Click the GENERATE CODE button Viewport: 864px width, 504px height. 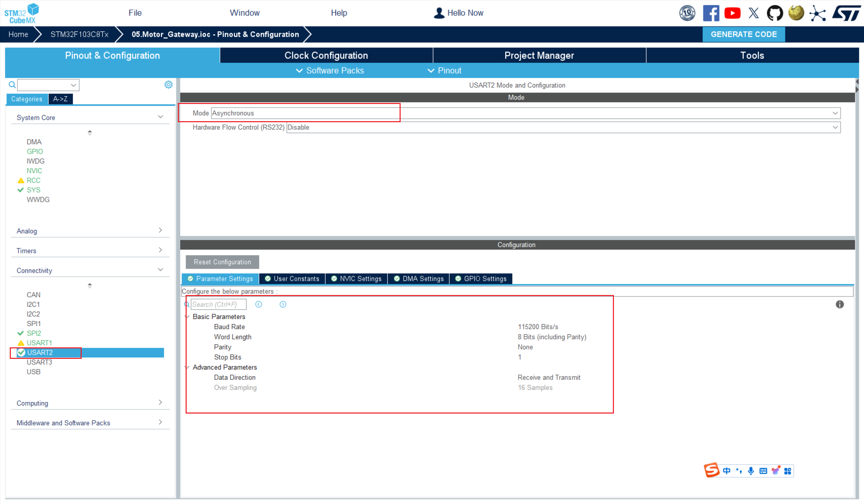pyautogui.click(x=743, y=34)
